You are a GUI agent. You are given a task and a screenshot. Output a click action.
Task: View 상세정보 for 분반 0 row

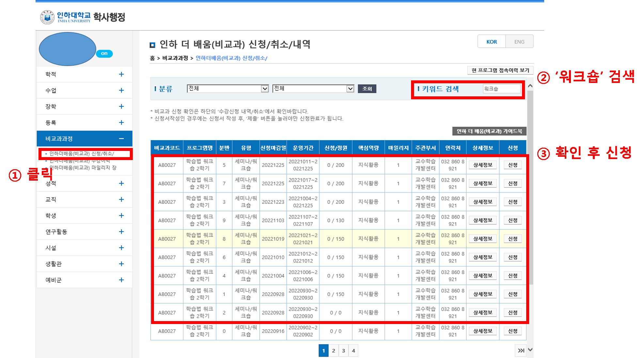(483, 331)
